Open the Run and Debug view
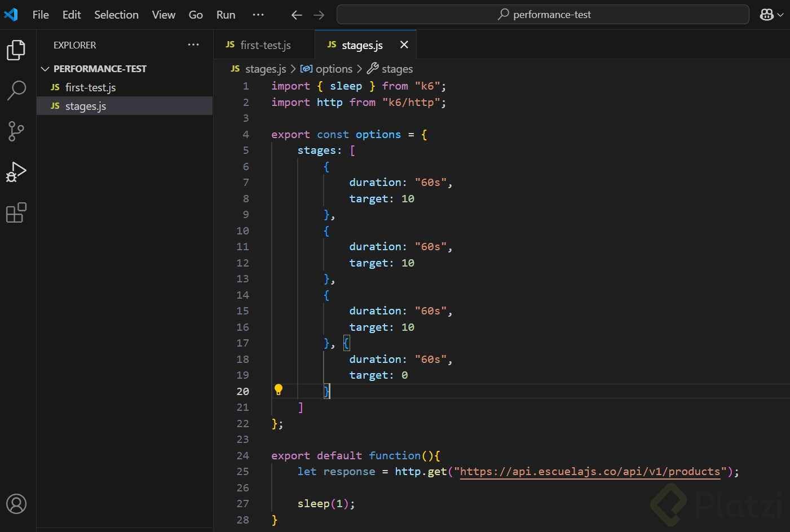 (16, 172)
